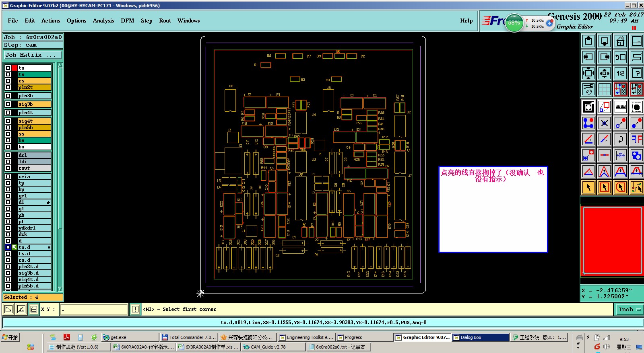Click the pan up arrow icon
Viewport: 644px width, 353px height.
(588, 41)
